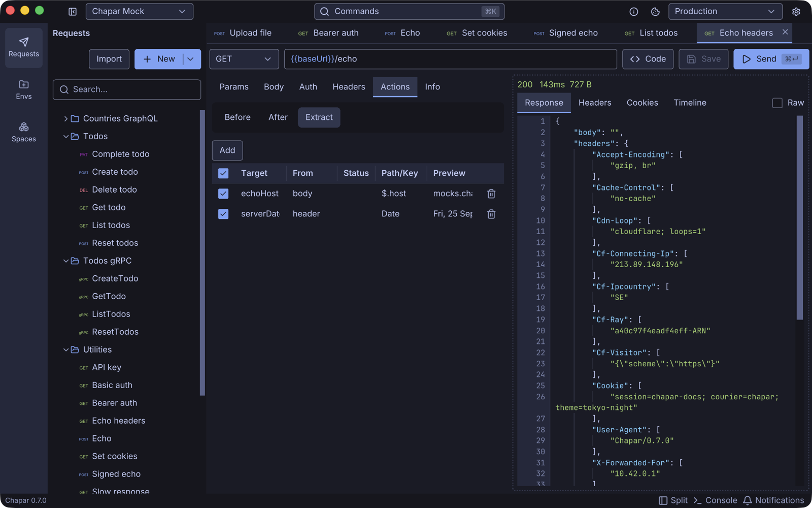This screenshot has width=812, height=508.
Task: Switch to the Body tab
Action: click(x=274, y=87)
